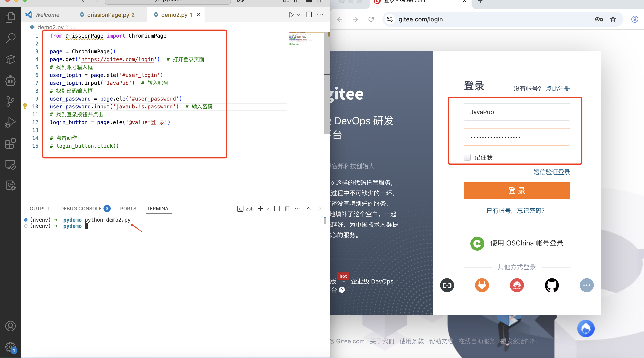The width and height of the screenshot is (644, 358).
Task: Open the new terminal profile dropdown
Action: [267, 209]
